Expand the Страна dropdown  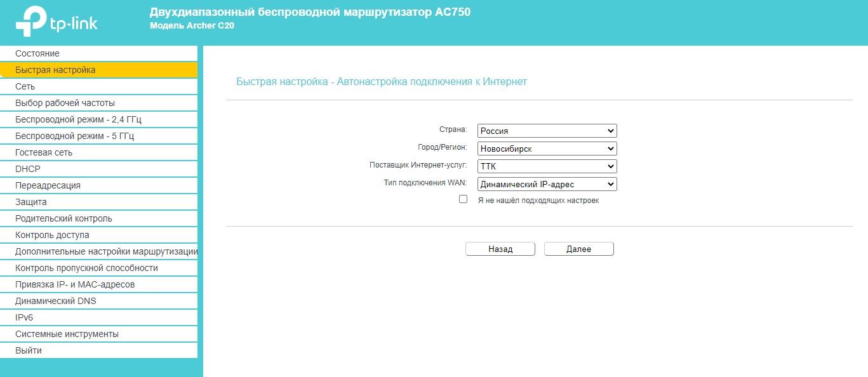click(x=547, y=131)
